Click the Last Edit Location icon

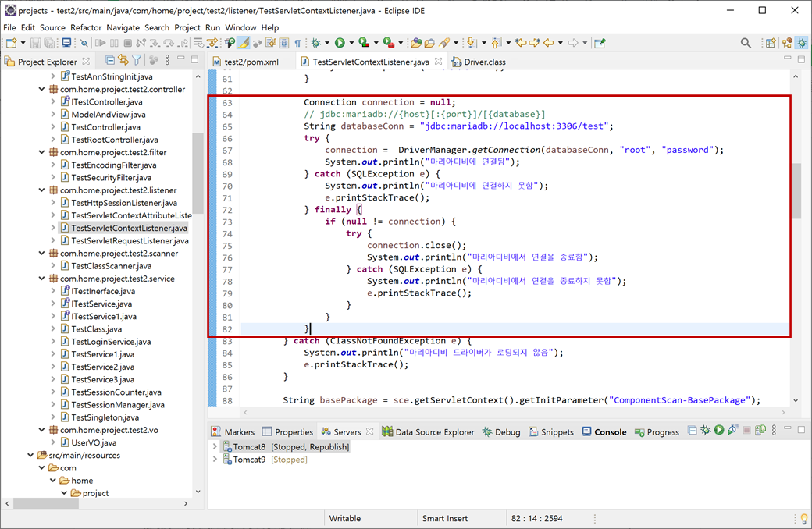pyautogui.click(x=521, y=43)
